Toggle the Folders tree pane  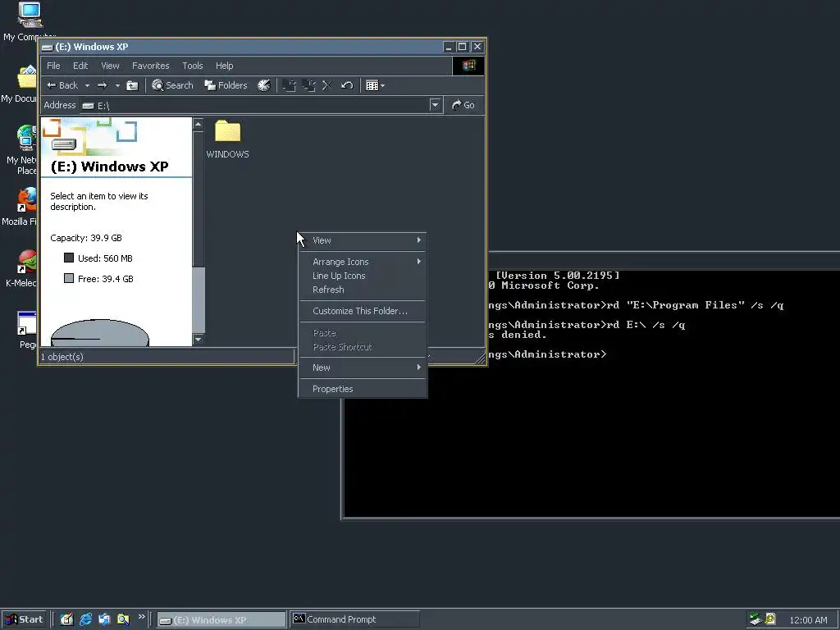click(x=226, y=85)
